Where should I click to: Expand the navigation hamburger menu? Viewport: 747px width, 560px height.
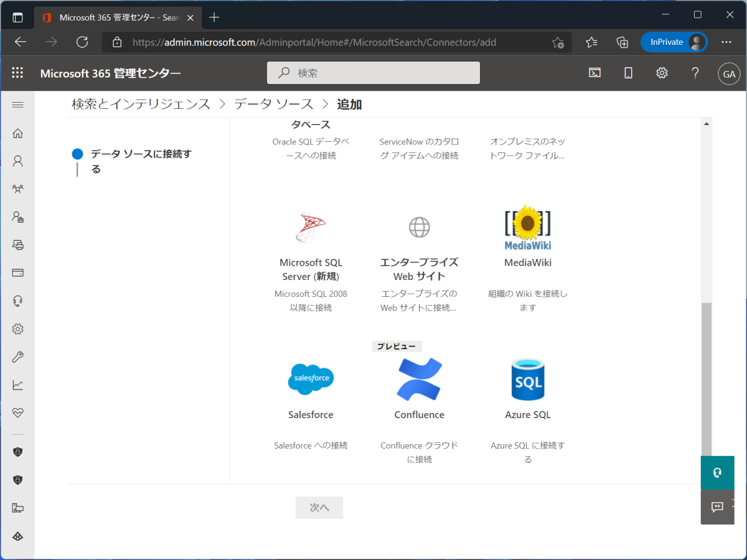pyautogui.click(x=17, y=105)
